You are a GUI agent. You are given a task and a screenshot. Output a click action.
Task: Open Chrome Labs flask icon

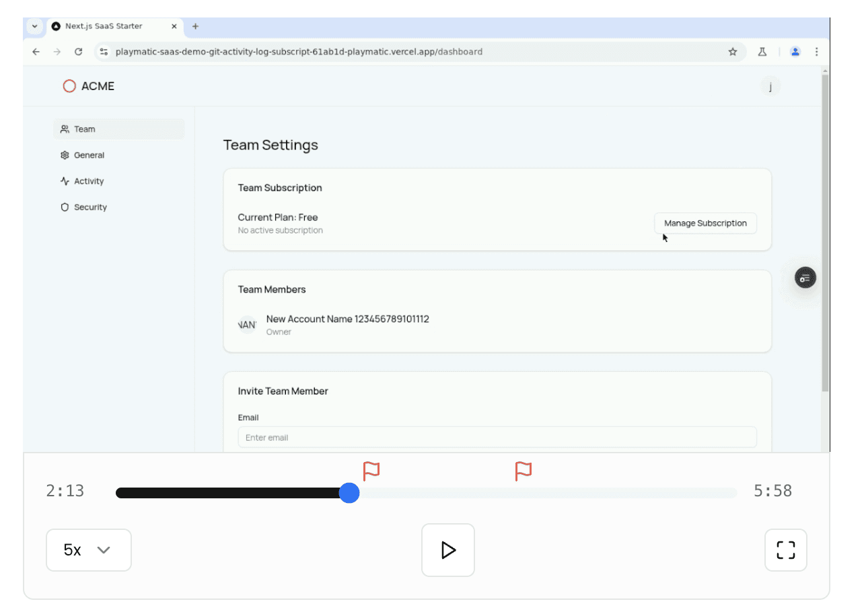762,52
